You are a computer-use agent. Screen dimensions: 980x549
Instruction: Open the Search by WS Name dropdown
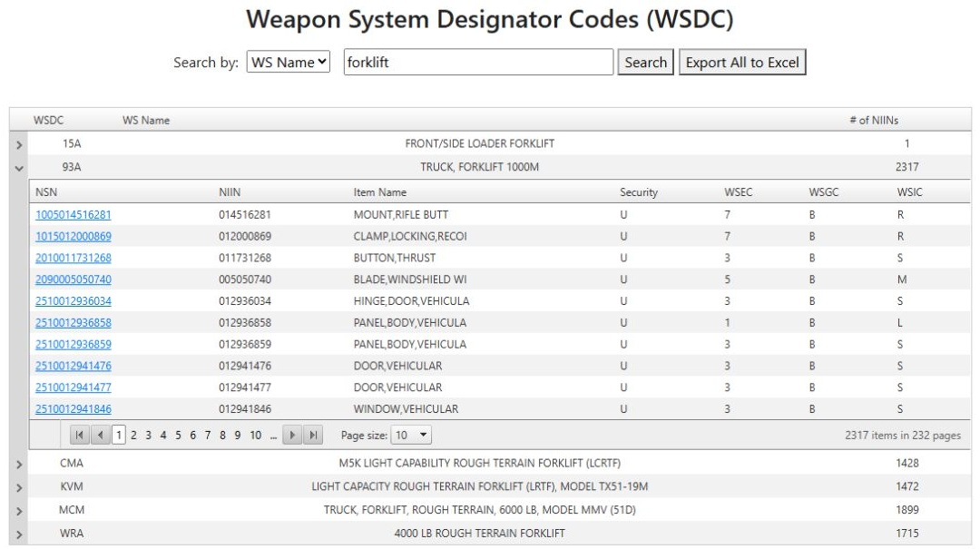289,62
